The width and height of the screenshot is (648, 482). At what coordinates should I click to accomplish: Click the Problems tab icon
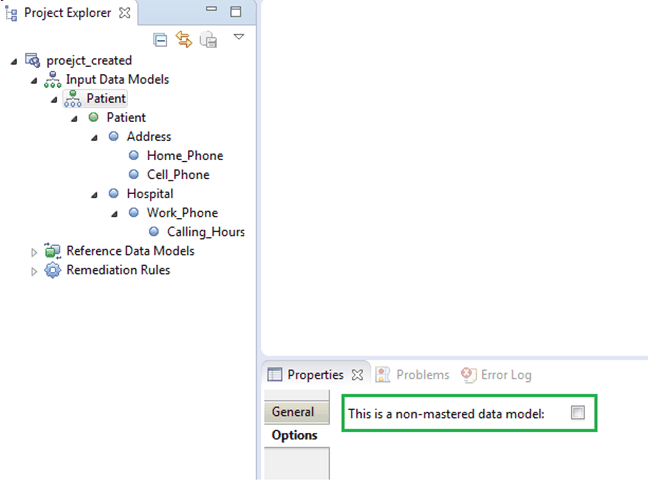click(x=383, y=375)
